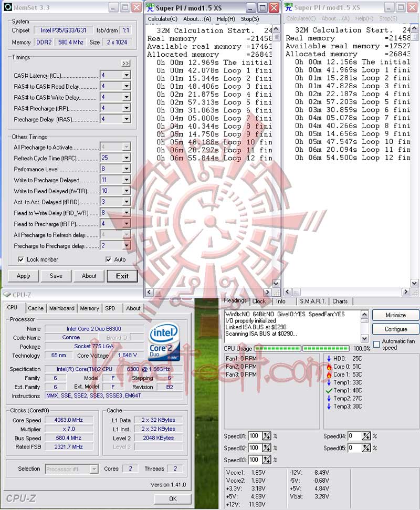The width and height of the screenshot is (420, 510).
Task: Click the Save button in MemSet
Action: pos(56,276)
